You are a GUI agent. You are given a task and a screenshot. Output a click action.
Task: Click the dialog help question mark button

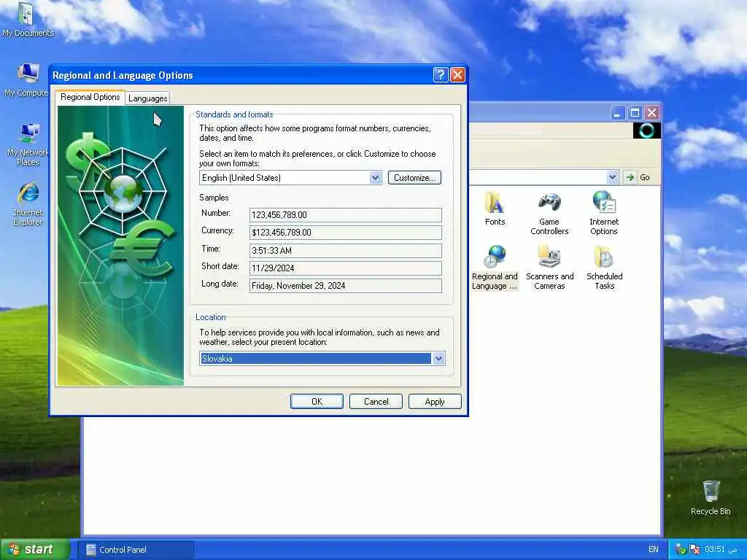pyautogui.click(x=441, y=75)
